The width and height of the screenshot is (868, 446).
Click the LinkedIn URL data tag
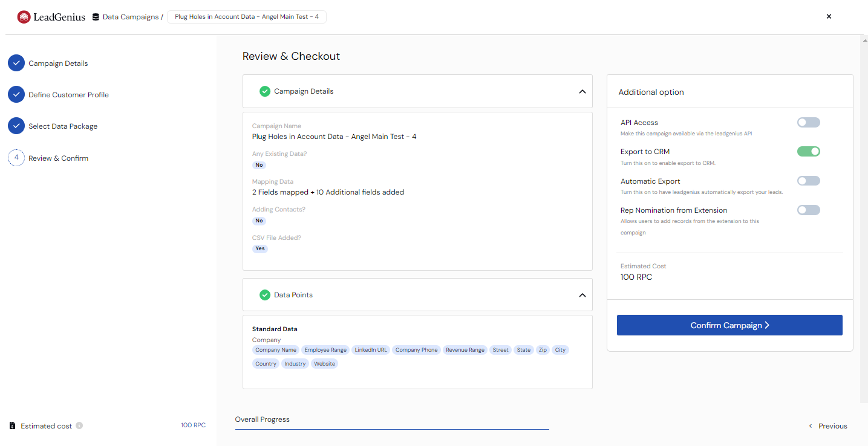(x=371, y=350)
